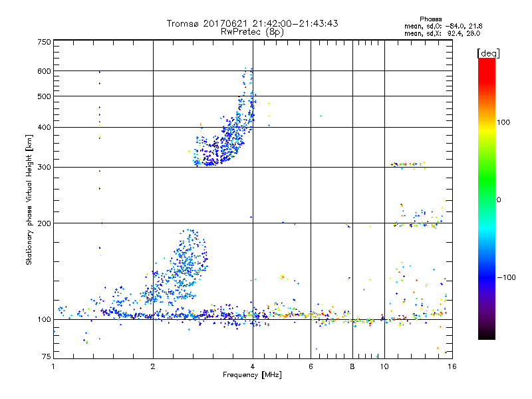The height and width of the screenshot is (399, 532).
Task: Select the 'RwPretec (8p)' subtitle
Action: click(252, 32)
